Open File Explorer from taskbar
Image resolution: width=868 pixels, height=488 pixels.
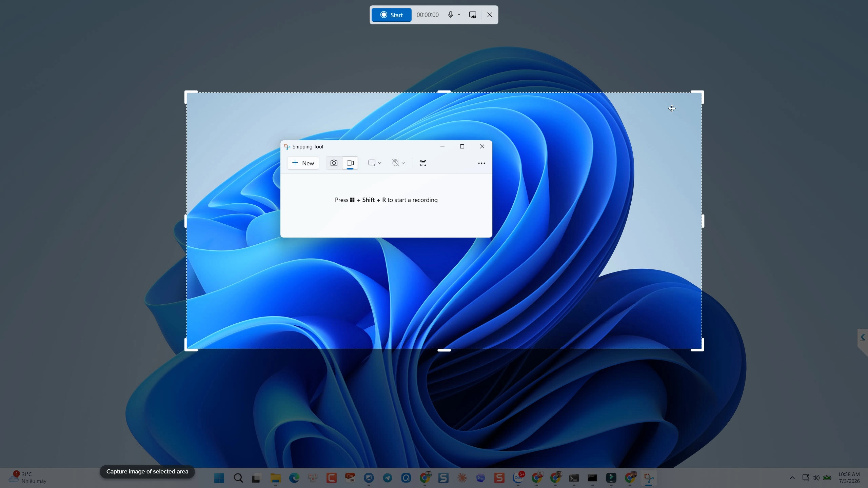pos(275,478)
